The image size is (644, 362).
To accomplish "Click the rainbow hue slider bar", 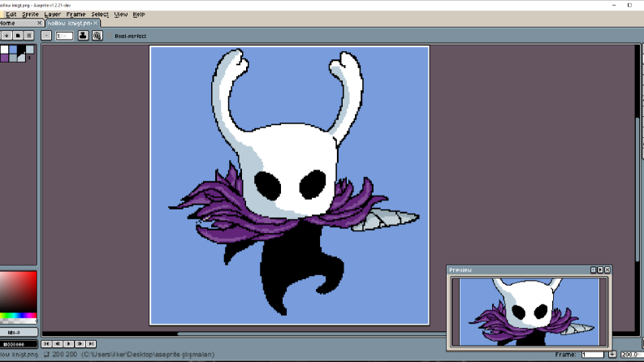I will pos(19,316).
